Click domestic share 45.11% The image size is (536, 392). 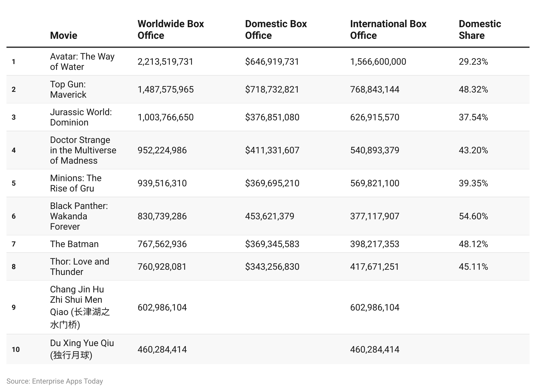[x=473, y=267]
